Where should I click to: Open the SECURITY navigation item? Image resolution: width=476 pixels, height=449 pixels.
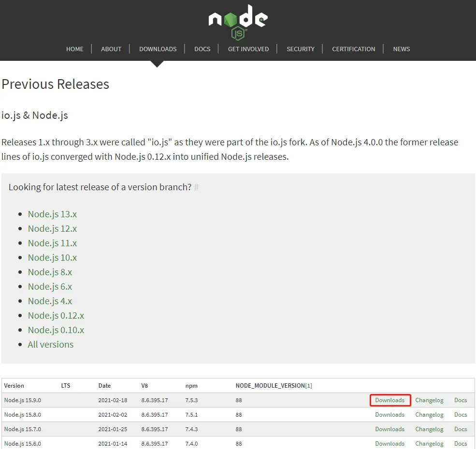[301, 49]
